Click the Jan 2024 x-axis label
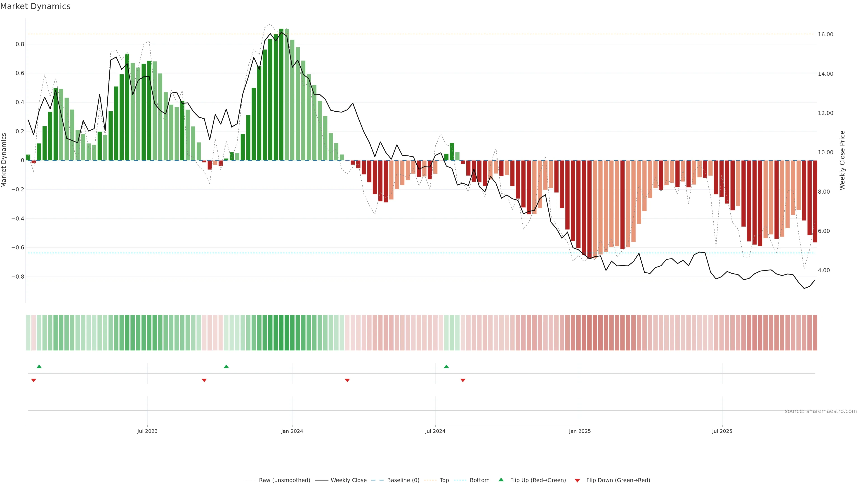 (292, 431)
